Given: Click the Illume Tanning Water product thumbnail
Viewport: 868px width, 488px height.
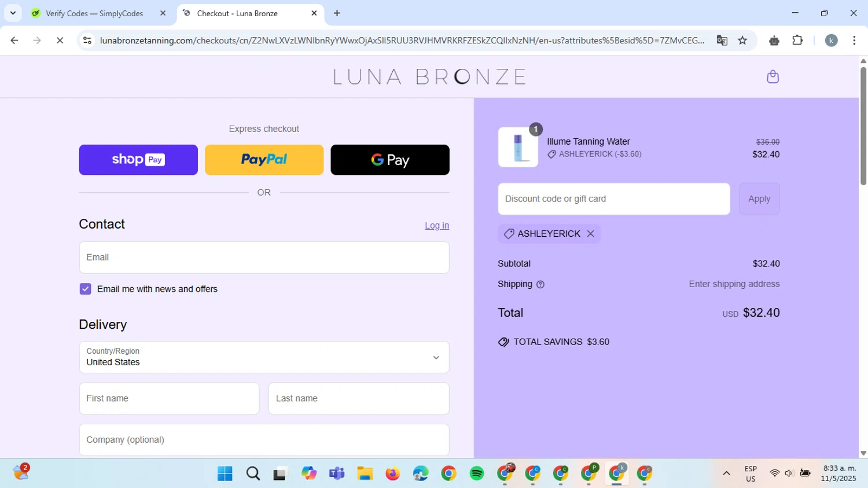Looking at the screenshot, I should tap(518, 147).
